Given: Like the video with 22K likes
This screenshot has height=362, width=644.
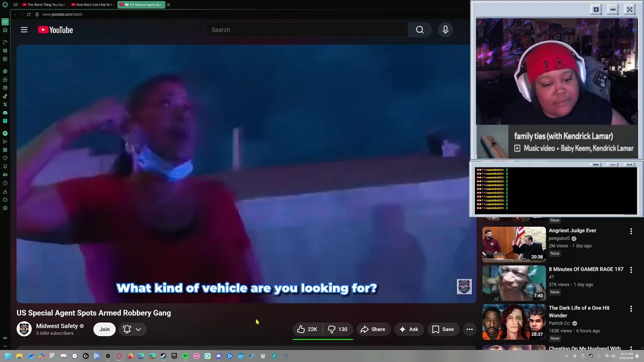Looking at the screenshot, I should [307, 329].
